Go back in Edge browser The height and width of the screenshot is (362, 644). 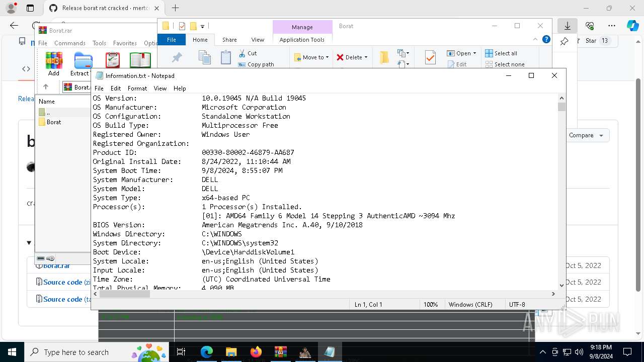coord(14,26)
